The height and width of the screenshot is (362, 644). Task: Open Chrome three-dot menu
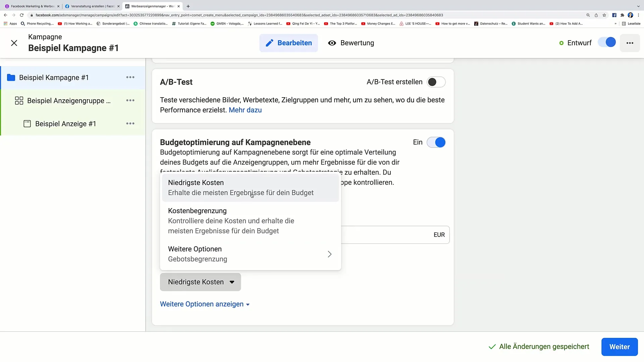point(638,15)
